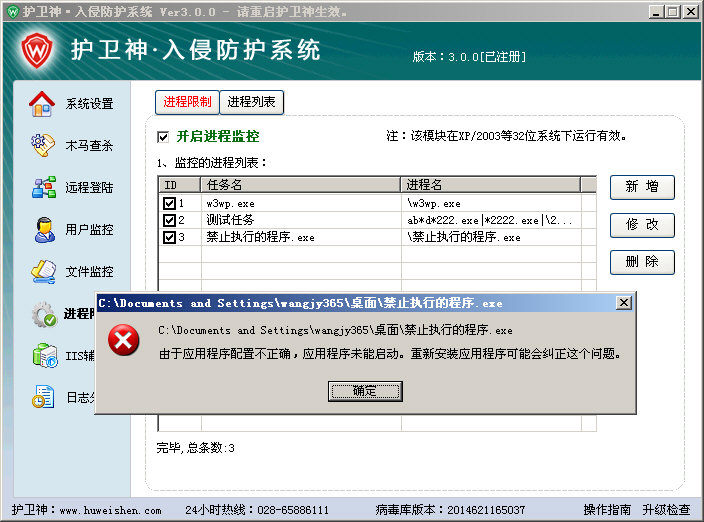The width and height of the screenshot is (704, 522).
Task: Select 木马查杀 in the sidebar
Action: pyautogui.click(x=89, y=145)
